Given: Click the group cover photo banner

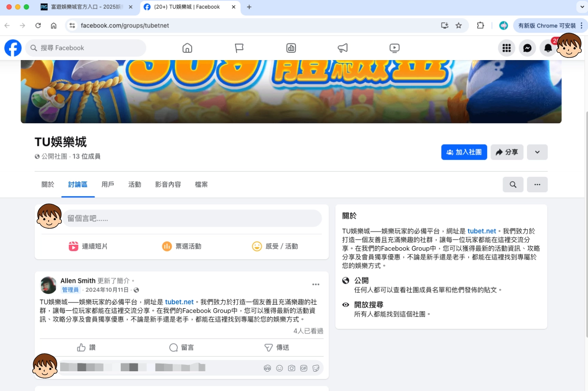Looking at the screenshot, I should coord(291,91).
